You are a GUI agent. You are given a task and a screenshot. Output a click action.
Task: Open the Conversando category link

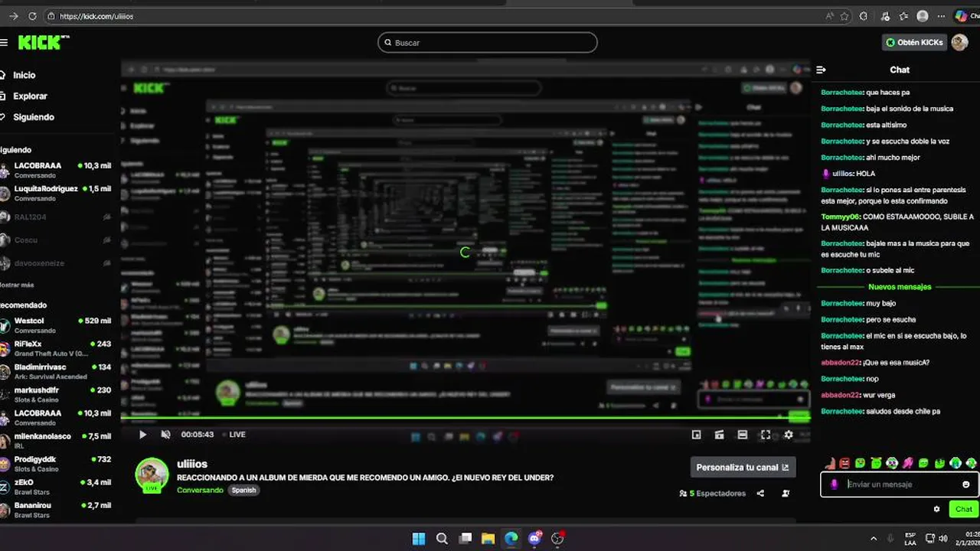pyautogui.click(x=200, y=490)
